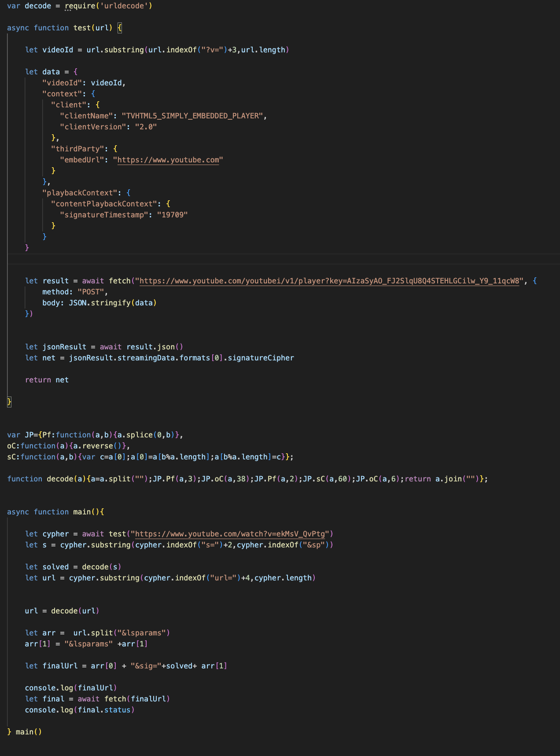The width and height of the screenshot is (560, 756).
Task: Open the youtubei player API key URL
Action: pyautogui.click(x=329, y=281)
